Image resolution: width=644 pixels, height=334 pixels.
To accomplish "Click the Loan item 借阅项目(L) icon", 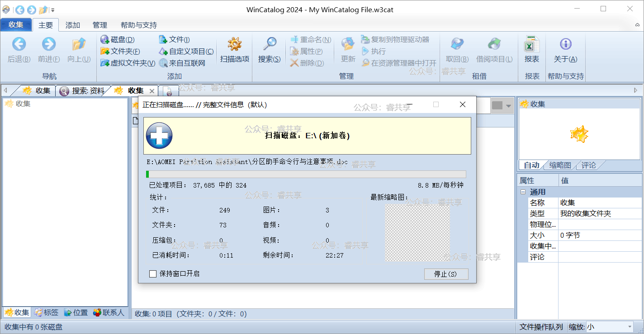I will (494, 44).
